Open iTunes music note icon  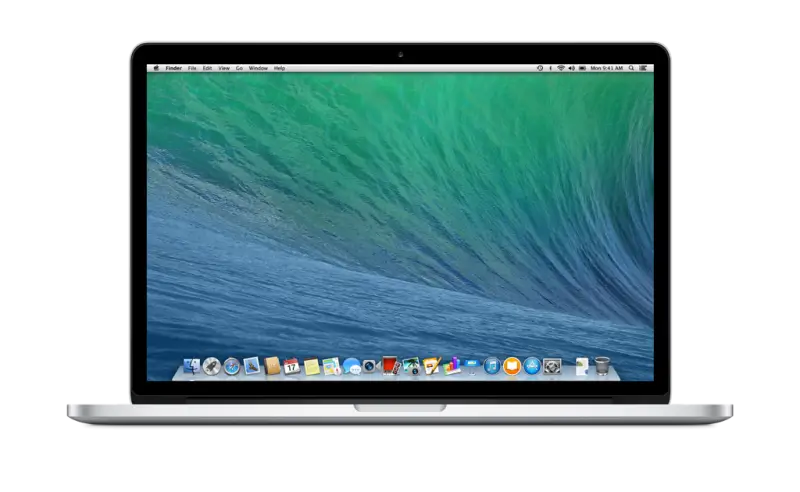tap(492, 366)
